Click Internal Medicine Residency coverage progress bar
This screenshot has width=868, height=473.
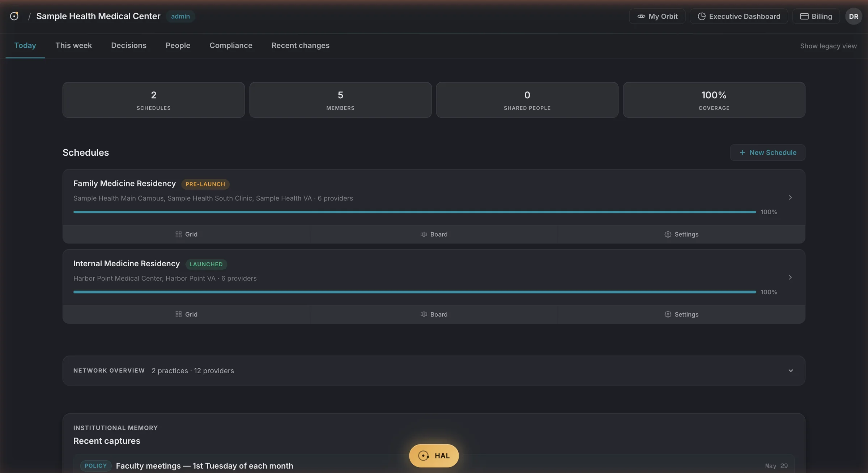coord(414,292)
